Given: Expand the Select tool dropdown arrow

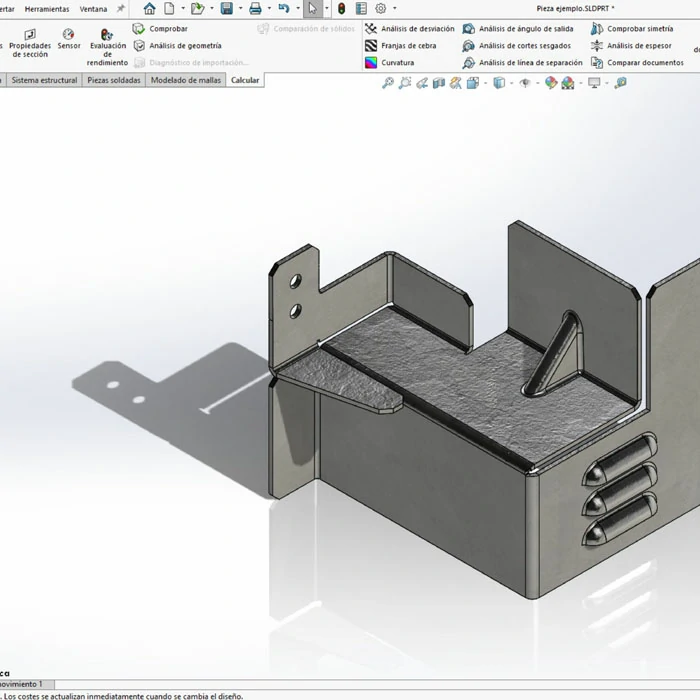Looking at the screenshot, I should click(327, 8).
